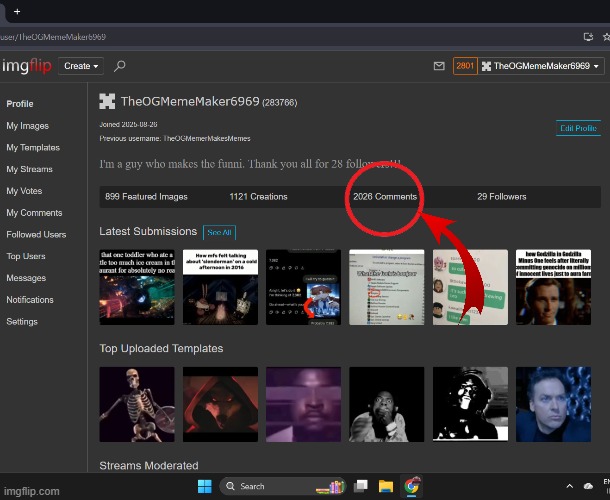Go to My Images in the sidebar

(x=28, y=126)
